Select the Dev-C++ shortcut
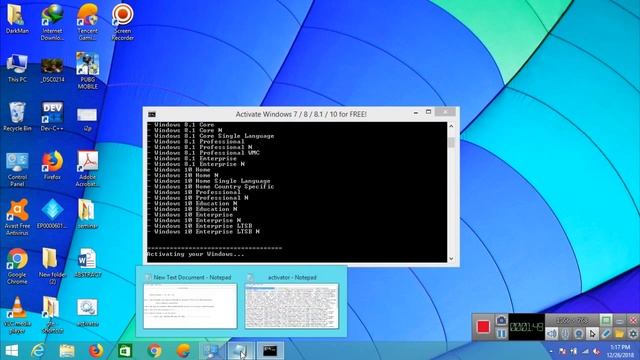This screenshot has width=640, height=360. [x=52, y=117]
